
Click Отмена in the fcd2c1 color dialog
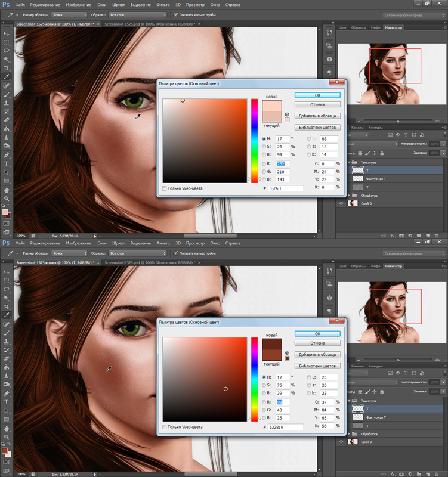pyautogui.click(x=317, y=104)
